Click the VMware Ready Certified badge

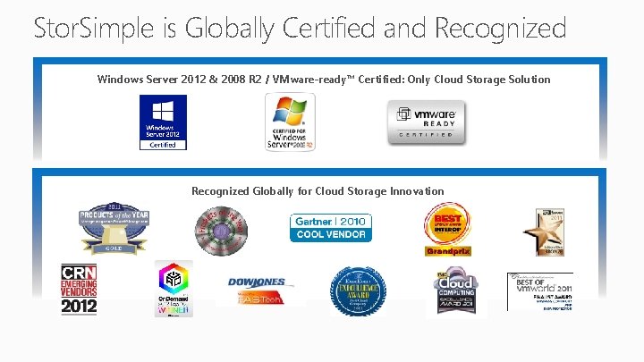(427, 122)
